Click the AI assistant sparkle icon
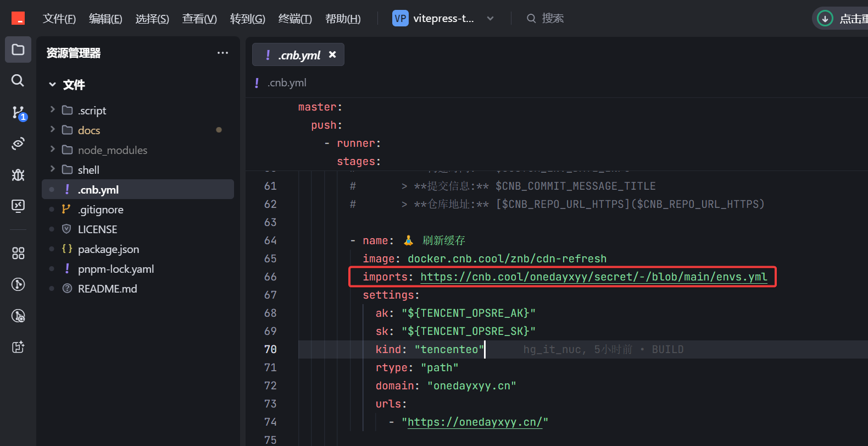The height and width of the screenshot is (446, 868). (18, 347)
